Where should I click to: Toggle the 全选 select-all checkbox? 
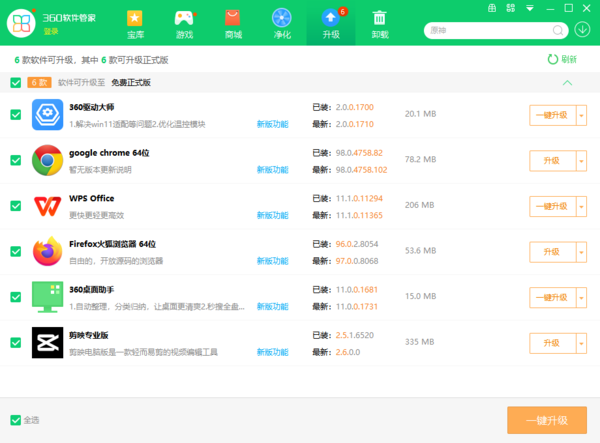click(x=15, y=420)
